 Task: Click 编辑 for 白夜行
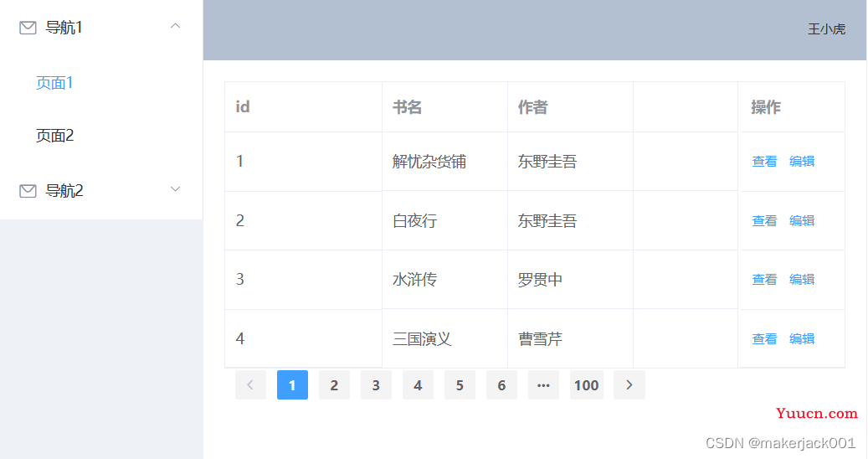[x=802, y=220]
